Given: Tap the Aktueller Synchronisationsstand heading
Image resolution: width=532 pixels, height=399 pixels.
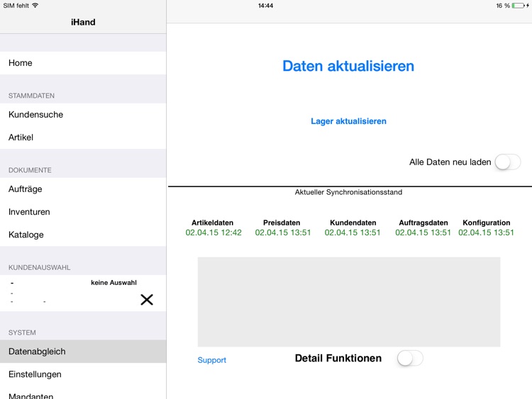Looking at the screenshot, I should [348, 192].
